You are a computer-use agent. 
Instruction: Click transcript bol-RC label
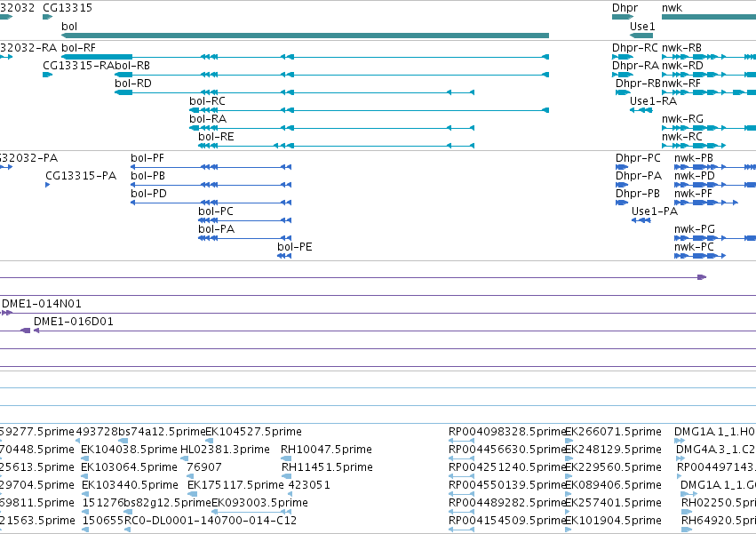[207, 101]
